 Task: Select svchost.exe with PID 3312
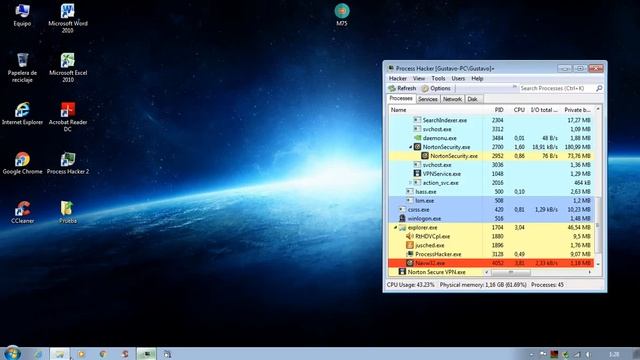pos(491,129)
